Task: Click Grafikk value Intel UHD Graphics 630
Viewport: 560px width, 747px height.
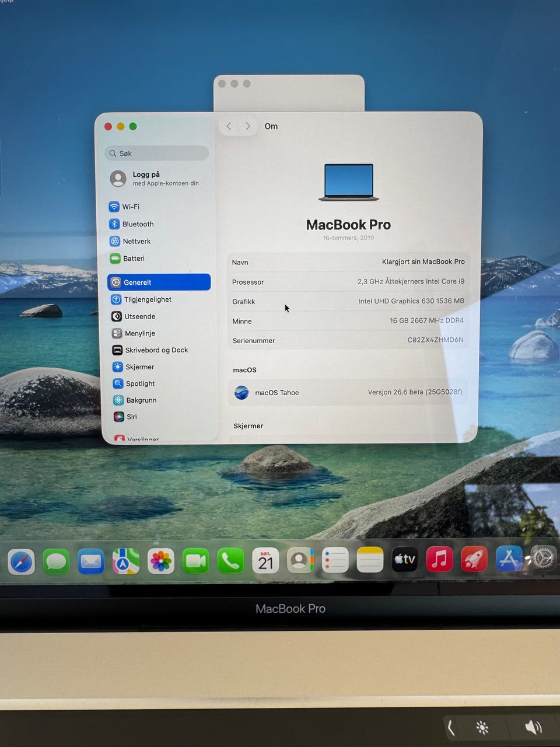Action: point(411,301)
